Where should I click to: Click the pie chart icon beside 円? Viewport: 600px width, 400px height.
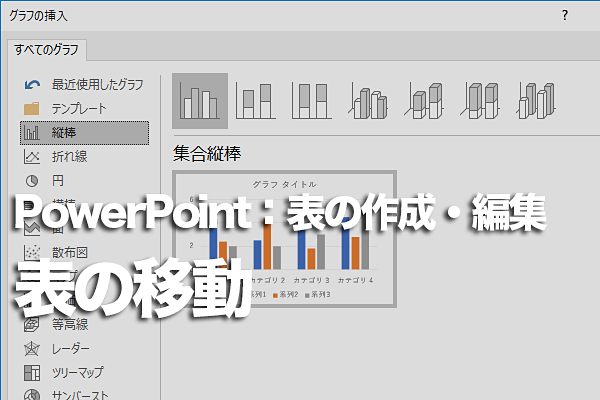(32, 181)
